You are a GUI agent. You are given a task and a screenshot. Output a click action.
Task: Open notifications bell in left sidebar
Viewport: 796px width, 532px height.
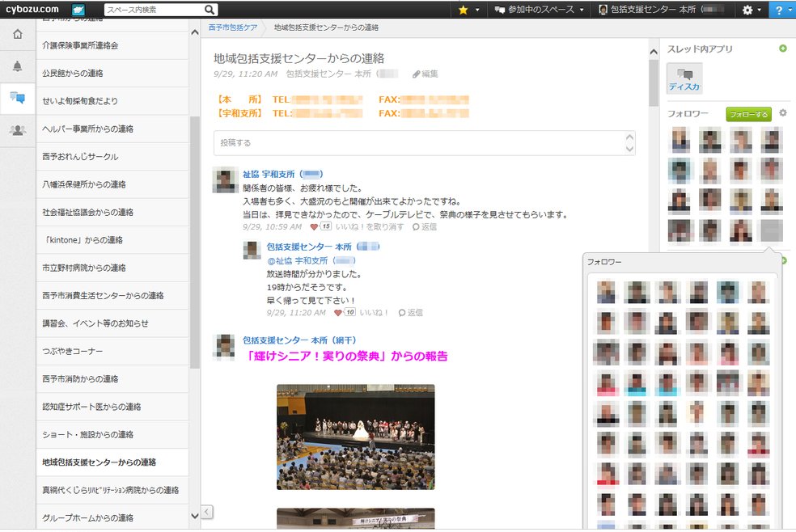tap(17, 66)
